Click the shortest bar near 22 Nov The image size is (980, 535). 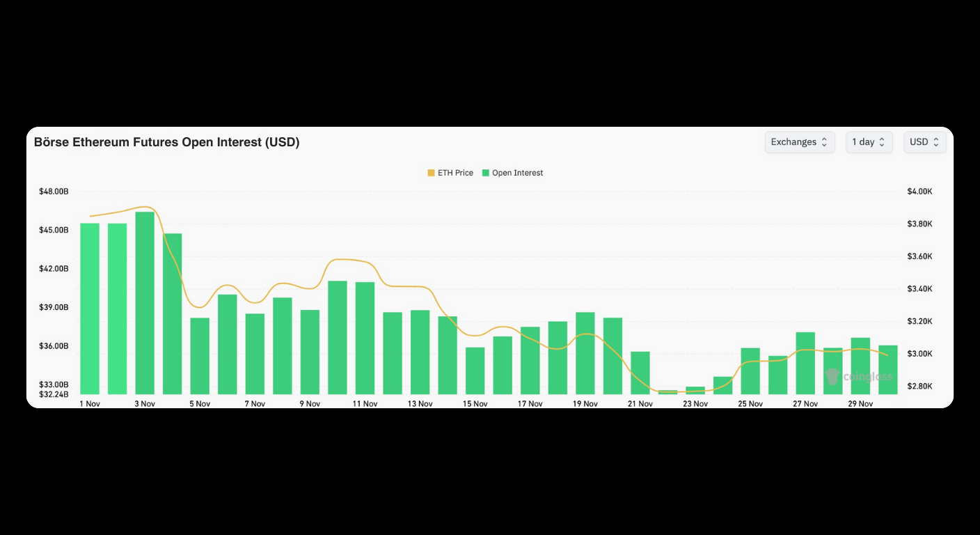(x=667, y=392)
